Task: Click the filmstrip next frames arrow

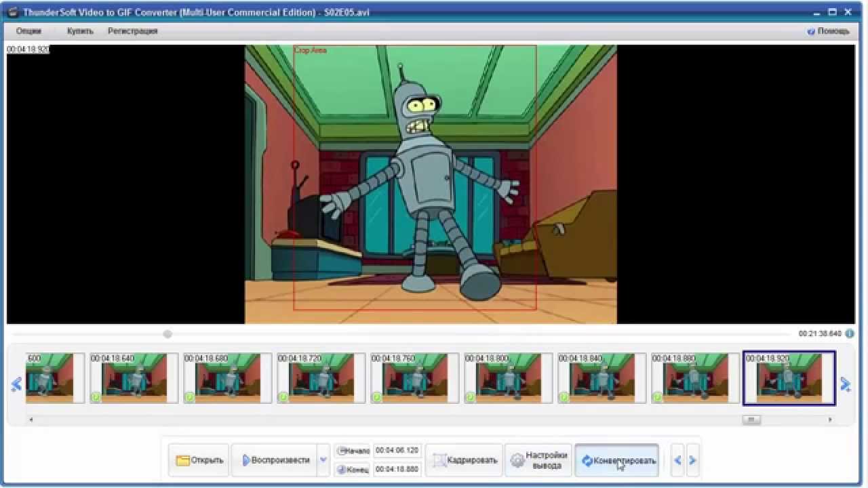Action: click(845, 384)
